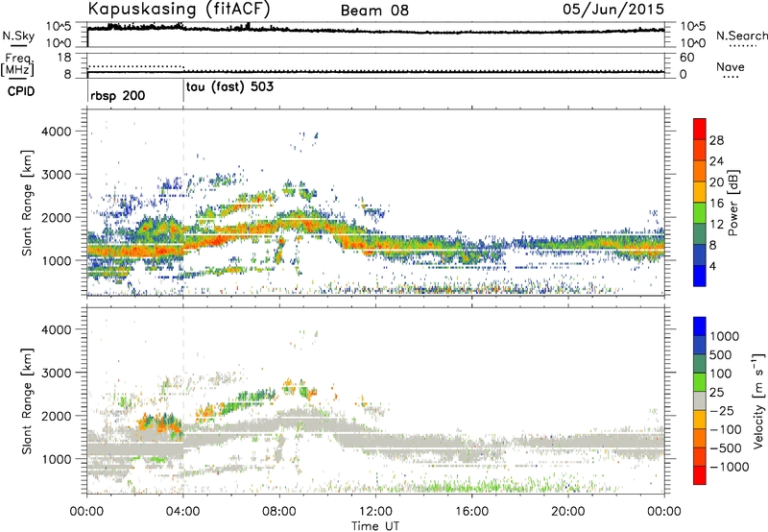Click the Power color bar's blue bottom segment
Screen dimensions: 768x532
click(x=700, y=276)
